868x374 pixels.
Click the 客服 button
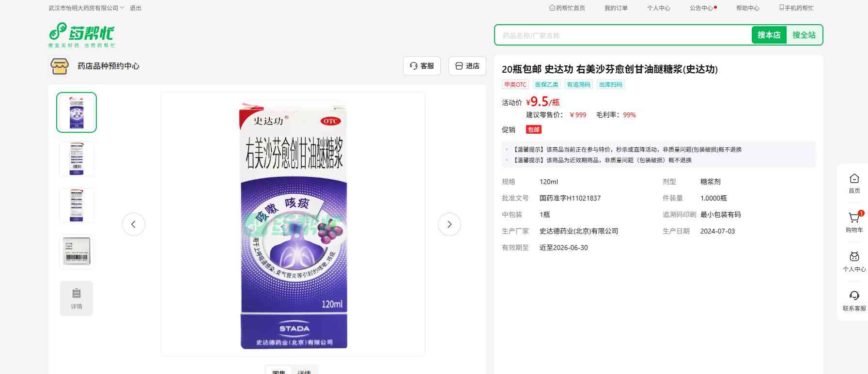(x=422, y=66)
